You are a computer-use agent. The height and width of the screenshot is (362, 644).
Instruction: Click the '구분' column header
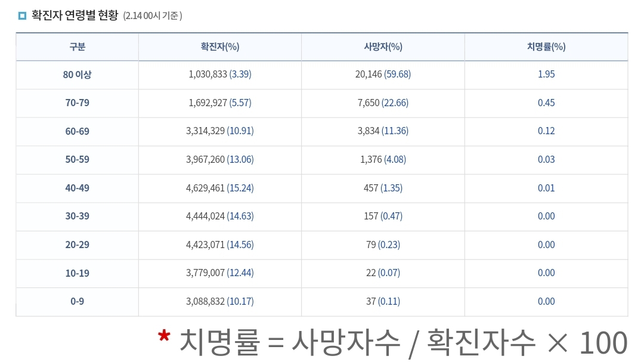tap(77, 47)
